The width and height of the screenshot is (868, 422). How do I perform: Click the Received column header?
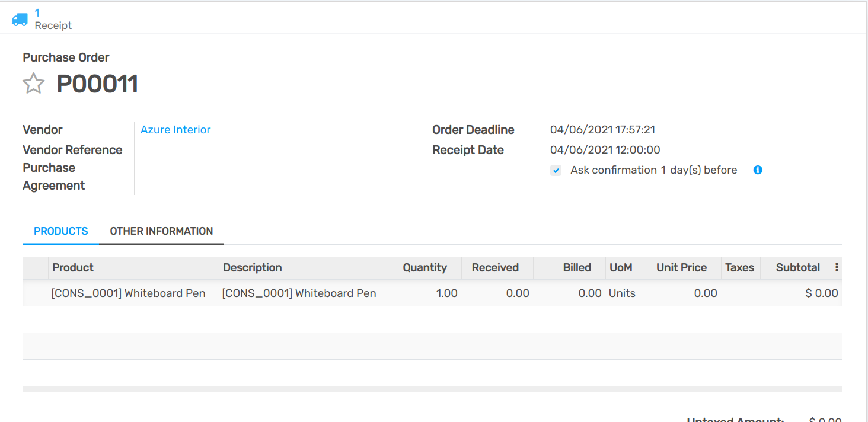[x=495, y=268]
